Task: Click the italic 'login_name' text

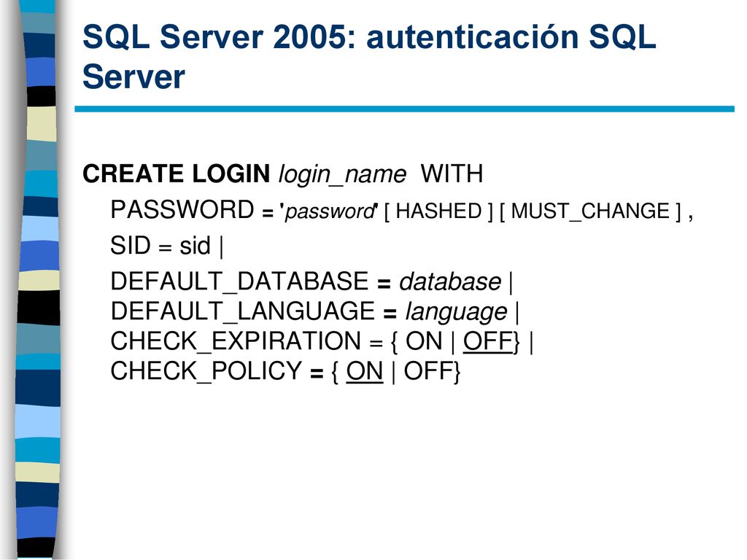Action: [342, 175]
